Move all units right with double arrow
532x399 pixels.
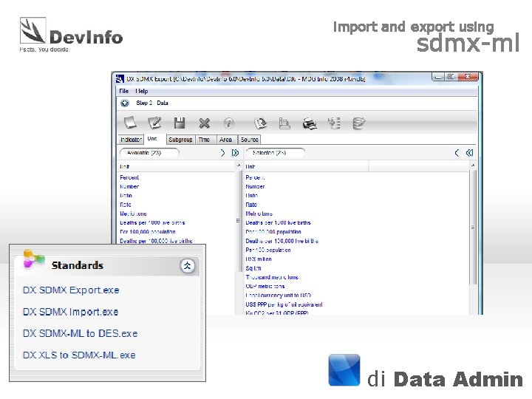click(235, 153)
